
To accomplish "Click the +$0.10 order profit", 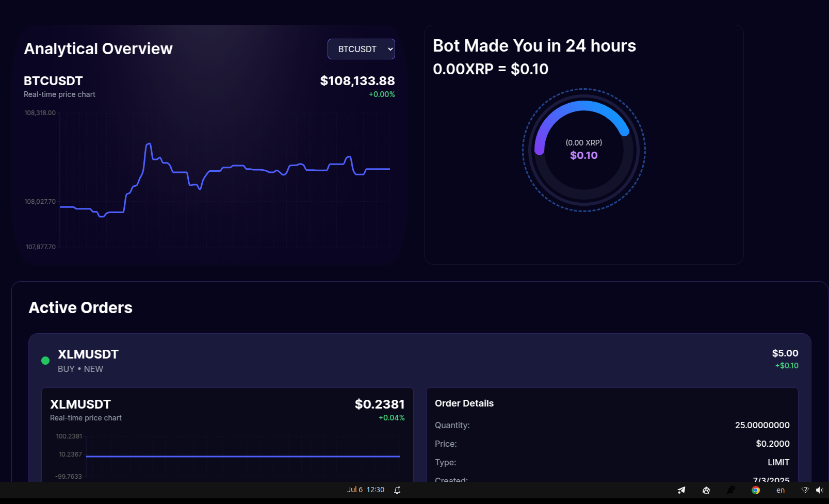I will pos(787,366).
